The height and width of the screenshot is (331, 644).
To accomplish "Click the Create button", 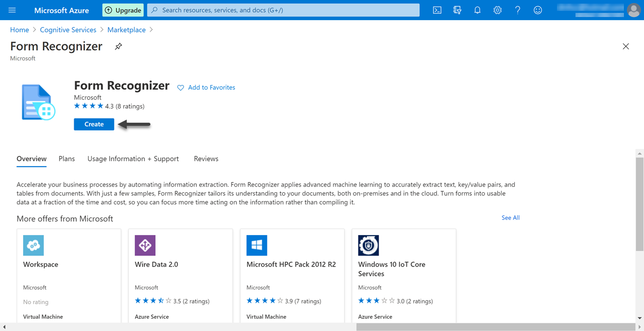I will [x=94, y=124].
